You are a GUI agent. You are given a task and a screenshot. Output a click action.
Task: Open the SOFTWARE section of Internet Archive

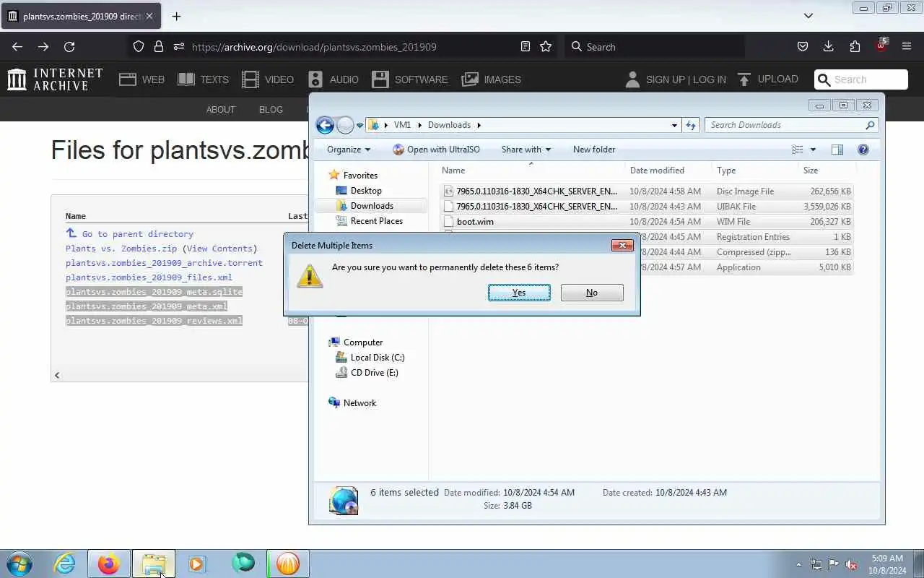pos(409,79)
